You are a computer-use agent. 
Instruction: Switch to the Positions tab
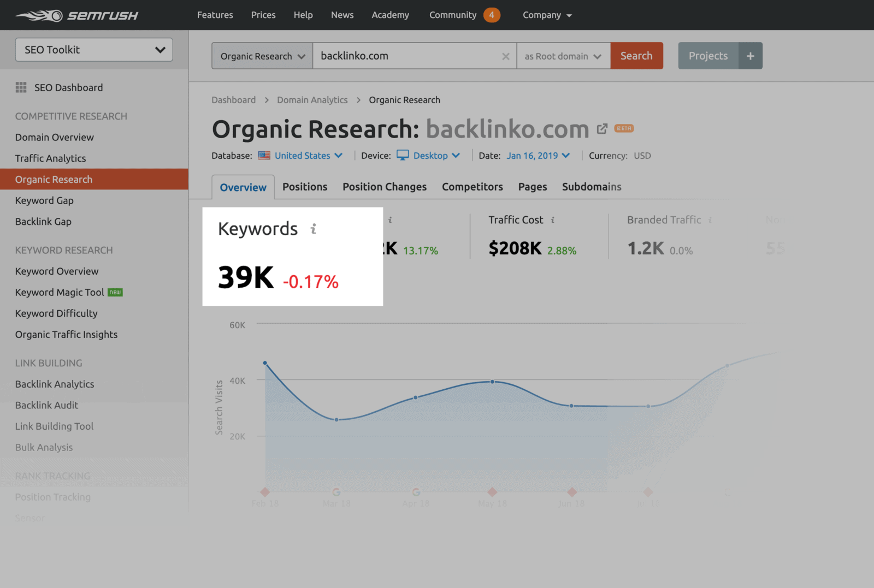tap(304, 187)
